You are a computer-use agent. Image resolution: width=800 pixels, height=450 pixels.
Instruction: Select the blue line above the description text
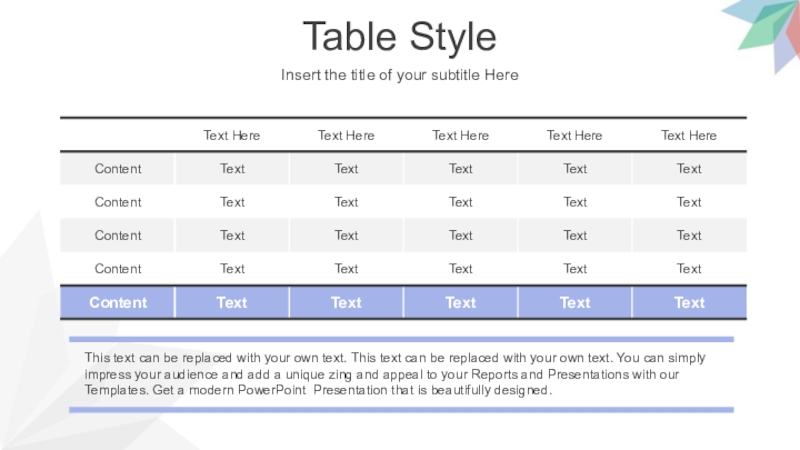tap(401, 339)
